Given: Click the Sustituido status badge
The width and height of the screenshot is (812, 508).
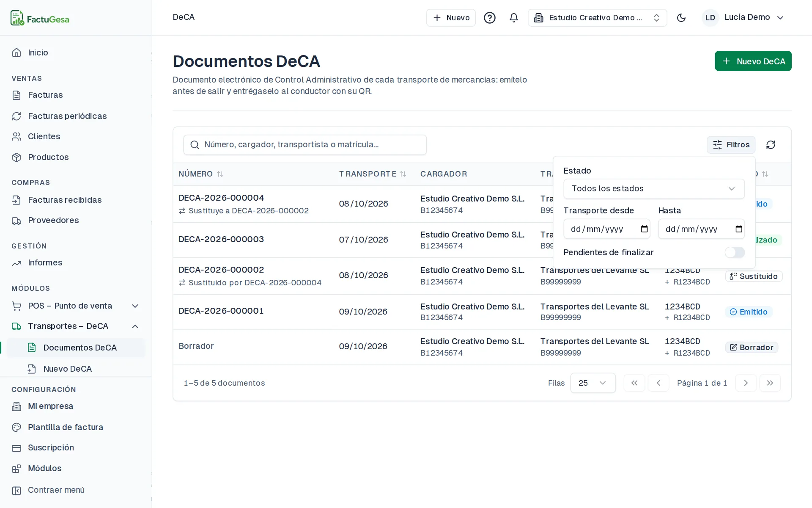Looking at the screenshot, I should pyautogui.click(x=754, y=276).
